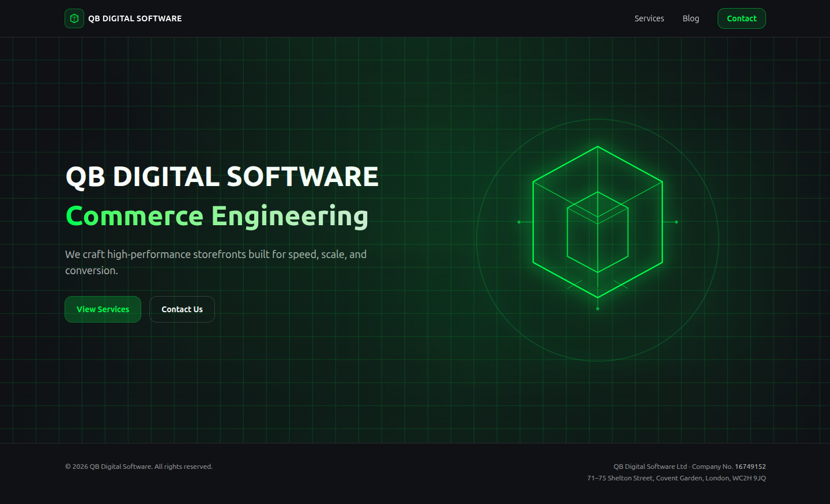Click the storefronts description paragraph
The height and width of the screenshot is (504, 830).
[216, 262]
